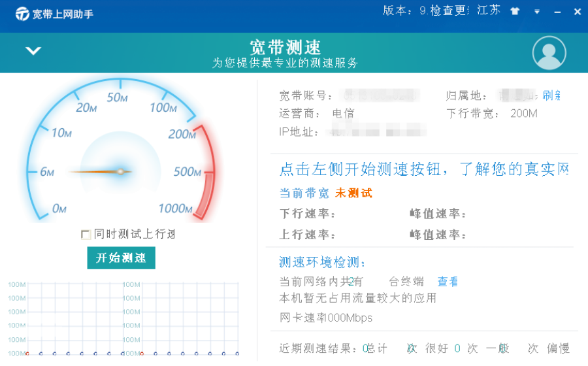Viewport: 588px width, 366px height.
Task: Click the 网卡速率 1000Mbps text
Action: 326,318
